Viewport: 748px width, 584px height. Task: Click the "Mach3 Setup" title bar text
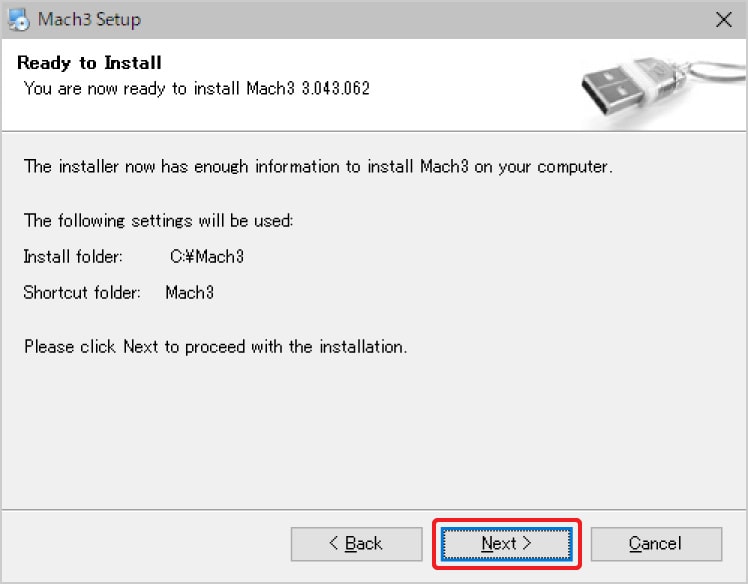click(x=89, y=19)
